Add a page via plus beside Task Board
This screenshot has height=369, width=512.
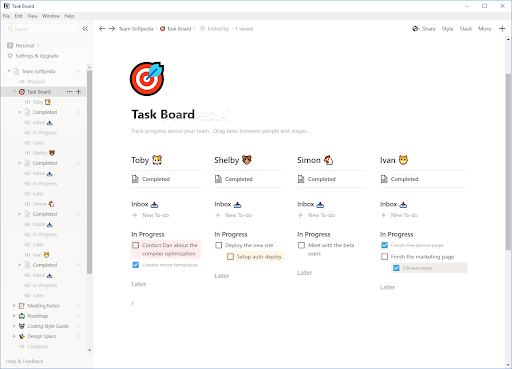79,92
